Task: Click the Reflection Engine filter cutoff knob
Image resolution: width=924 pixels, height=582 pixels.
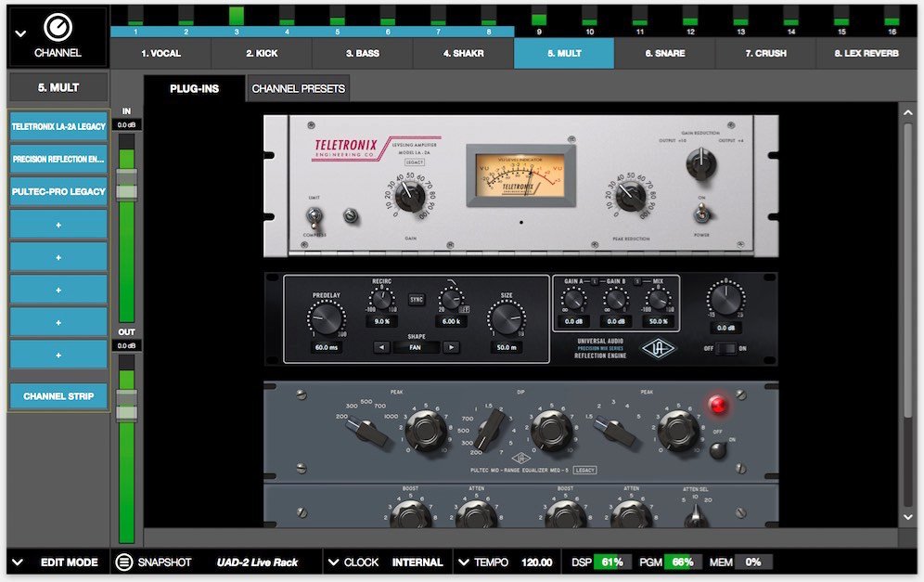Action: pos(451,300)
